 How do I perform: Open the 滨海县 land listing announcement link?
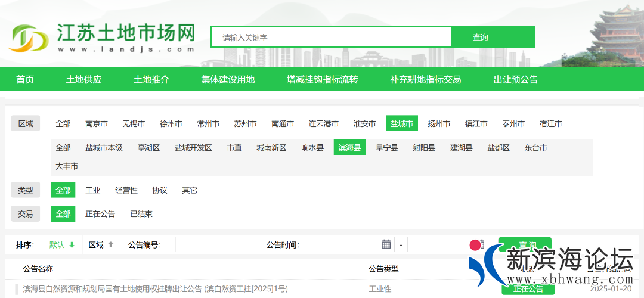point(155,288)
